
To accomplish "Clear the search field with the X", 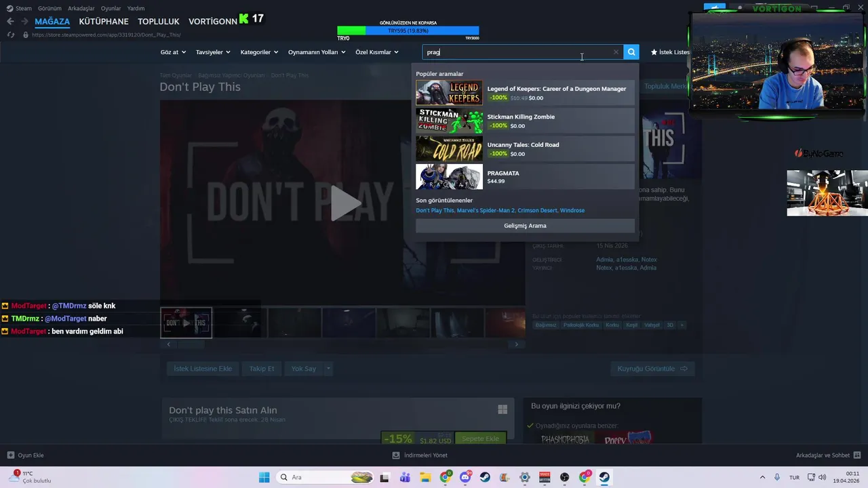I will coord(616,52).
